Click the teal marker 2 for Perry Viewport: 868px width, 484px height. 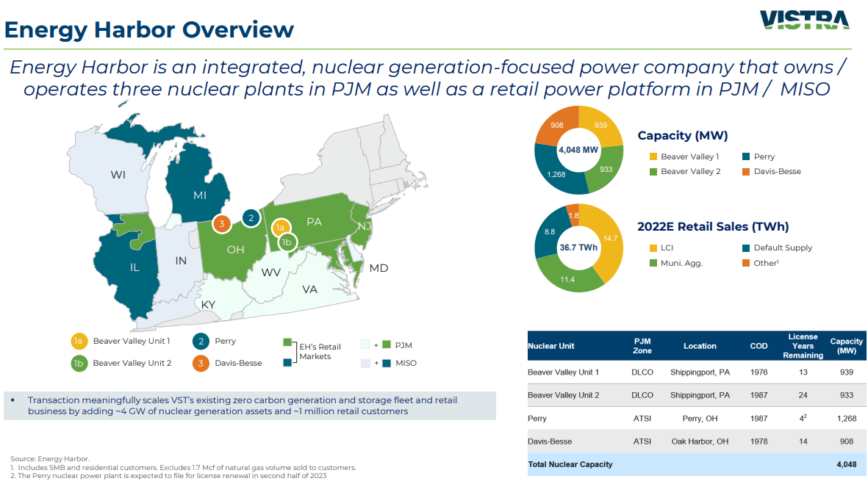(x=251, y=217)
